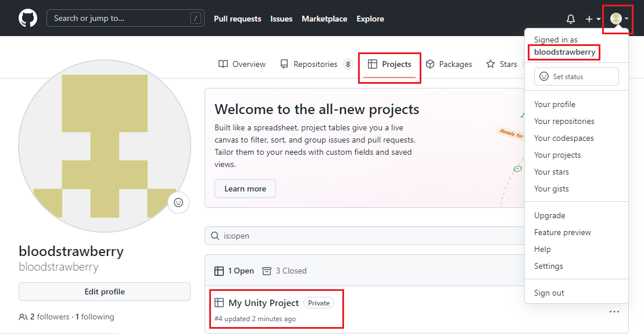Open the project's three-dot options menu
The height and width of the screenshot is (334, 644).
614,312
